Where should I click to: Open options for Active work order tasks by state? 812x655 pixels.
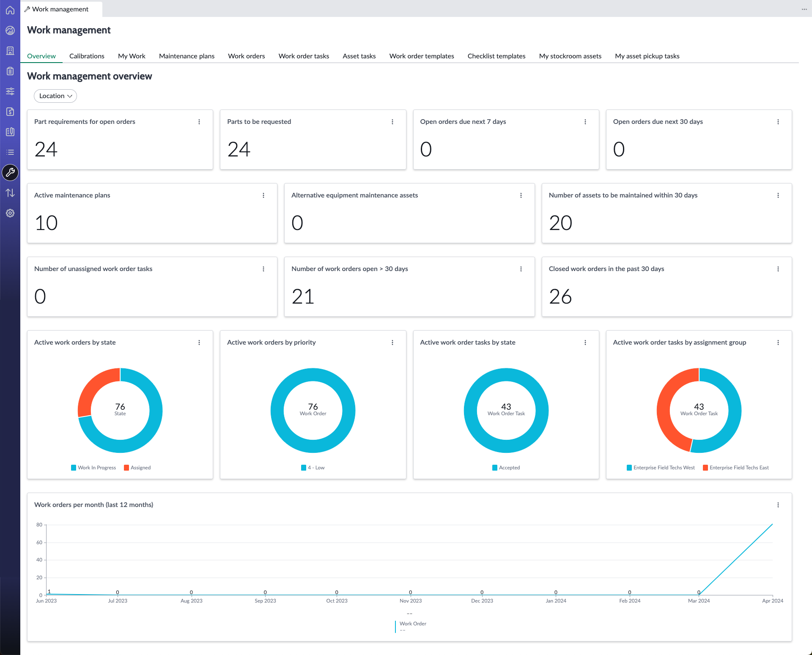[585, 343]
